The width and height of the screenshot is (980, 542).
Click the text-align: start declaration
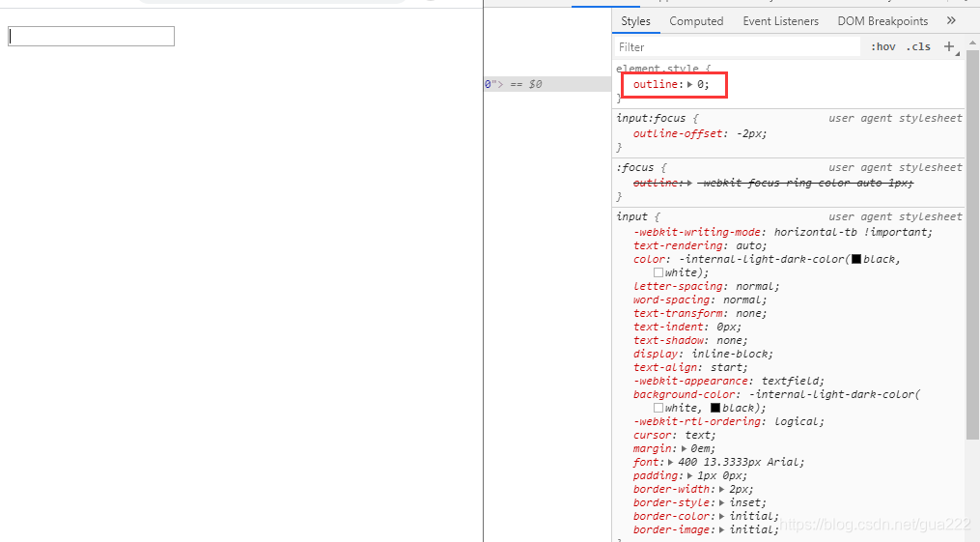(690, 367)
